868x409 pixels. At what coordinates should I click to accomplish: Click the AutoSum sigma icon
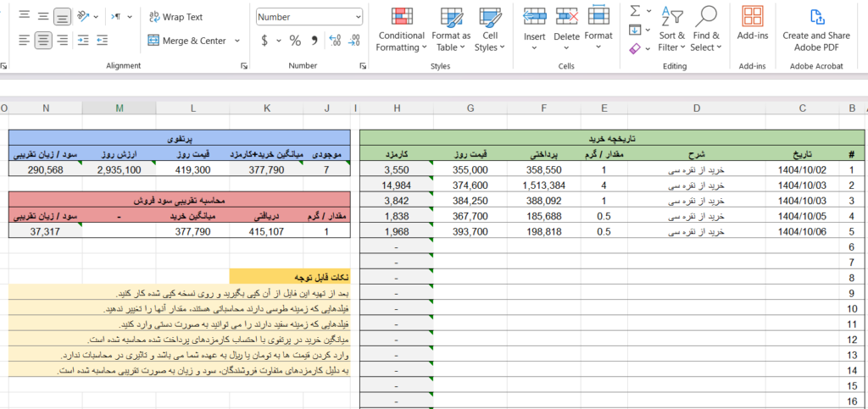(635, 11)
